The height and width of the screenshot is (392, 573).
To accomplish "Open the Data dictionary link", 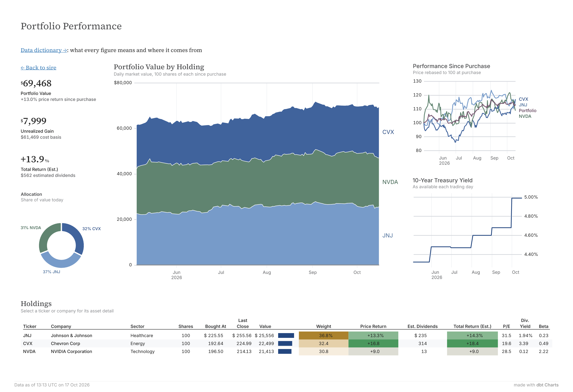I will (44, 50).
